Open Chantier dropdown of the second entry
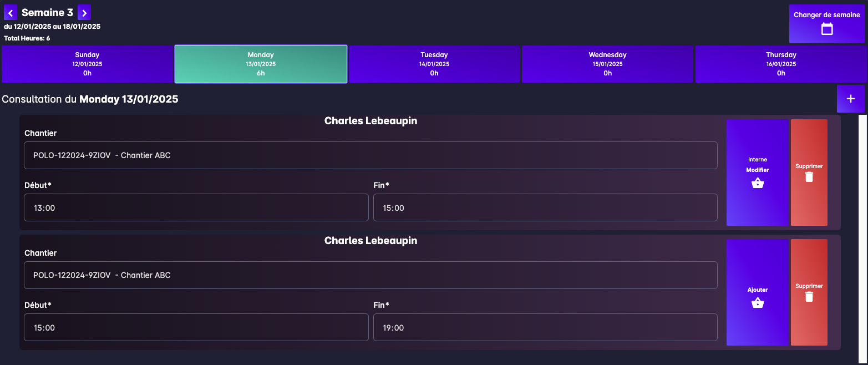Viewport: 868px width, 365px height. pos(370,275)
